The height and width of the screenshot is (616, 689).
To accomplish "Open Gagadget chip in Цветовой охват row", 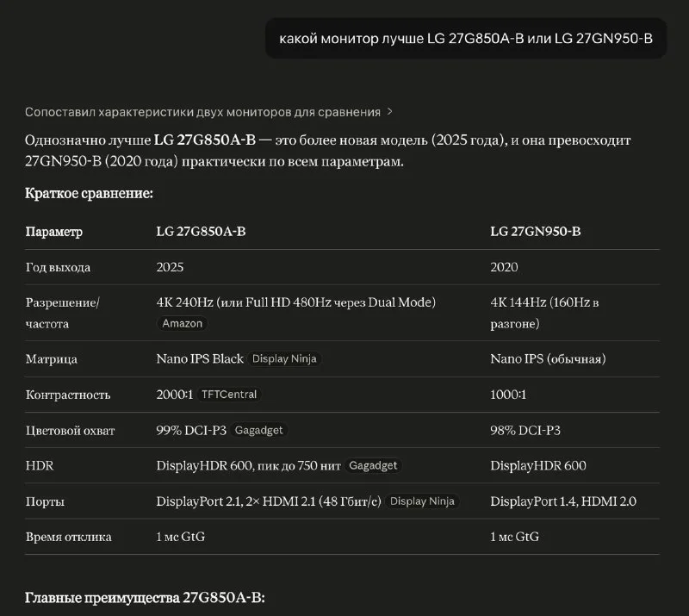I will pyautogui.click(x=259, y=430).
